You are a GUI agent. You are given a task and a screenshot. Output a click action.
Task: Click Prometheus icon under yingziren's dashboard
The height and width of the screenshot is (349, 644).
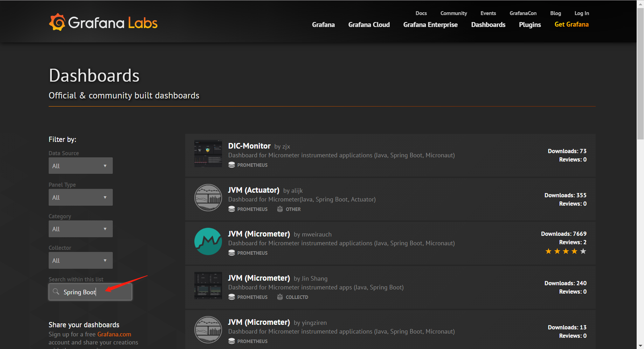[x=231, y=341]
